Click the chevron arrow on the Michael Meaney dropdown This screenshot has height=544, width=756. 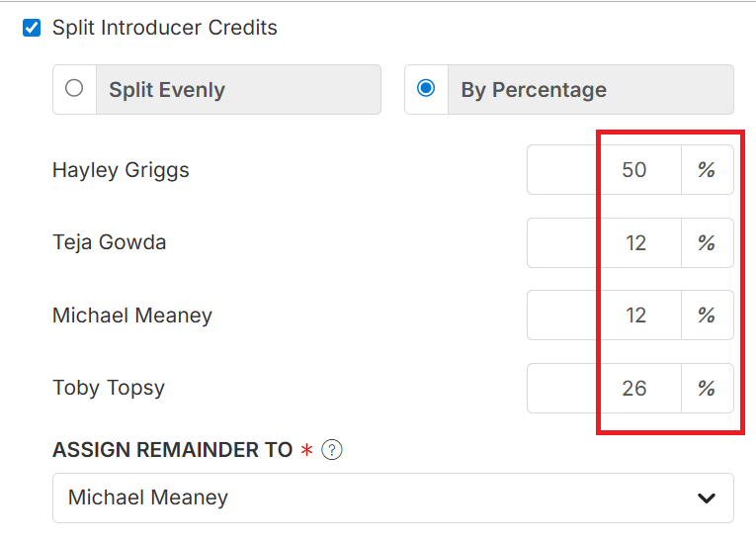tap(706, 498)
